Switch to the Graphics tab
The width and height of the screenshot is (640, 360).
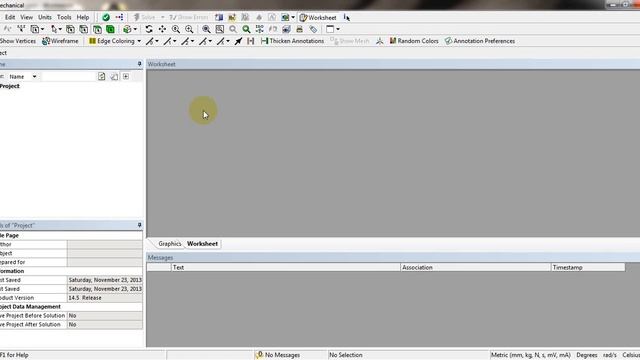tap(169, 244)
